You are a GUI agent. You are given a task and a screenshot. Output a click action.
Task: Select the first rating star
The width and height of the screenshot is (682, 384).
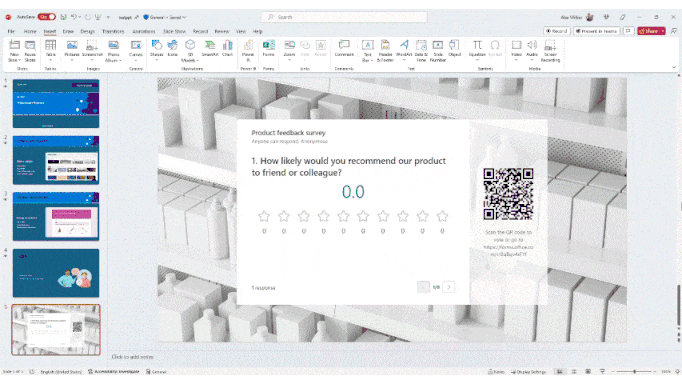click(x=264, y=216)
